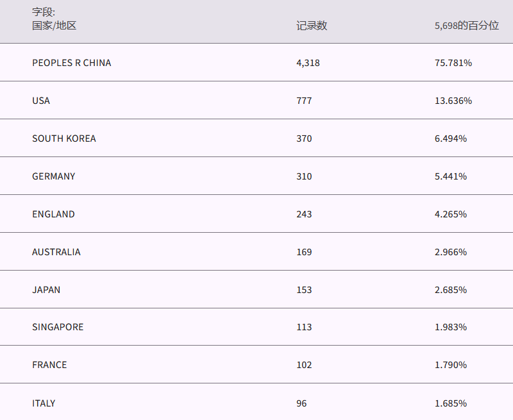Select JAPAN in the country list

click(46, 290)
